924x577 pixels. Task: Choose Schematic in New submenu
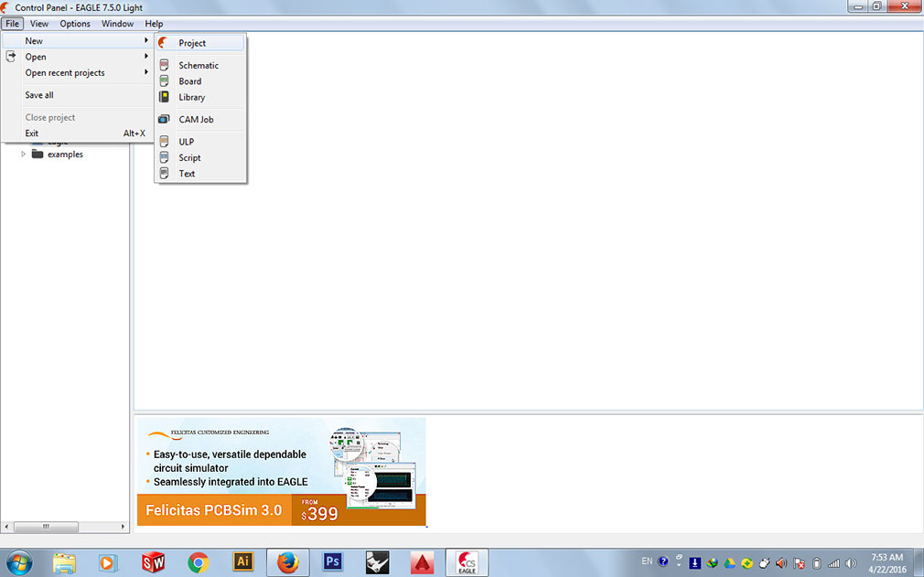pyautogui.click(x=199, y=65)
